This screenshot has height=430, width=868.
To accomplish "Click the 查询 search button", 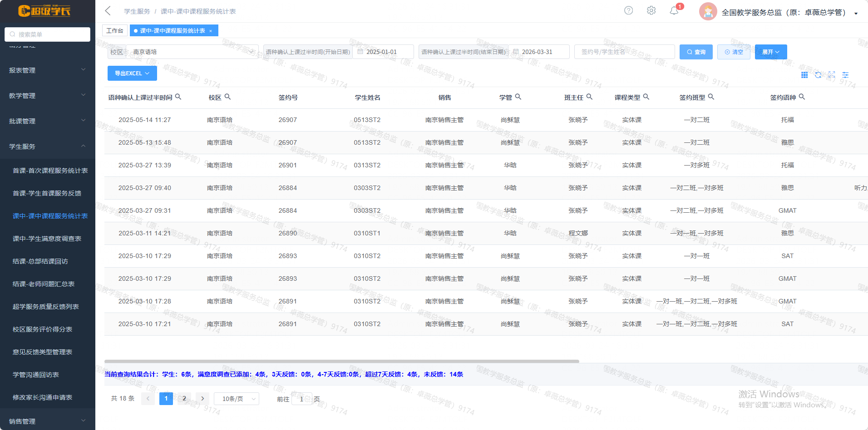I will [x=696, y=52].
